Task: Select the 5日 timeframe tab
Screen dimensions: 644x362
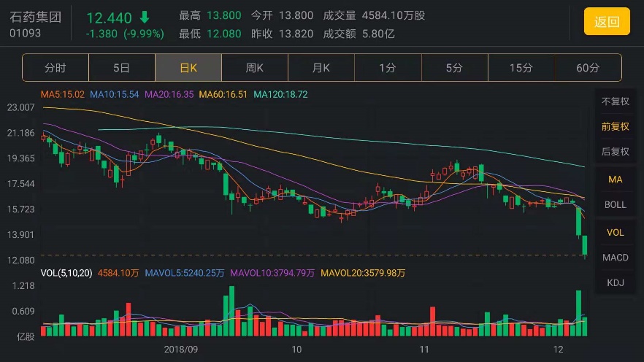Action: point(122,68)
